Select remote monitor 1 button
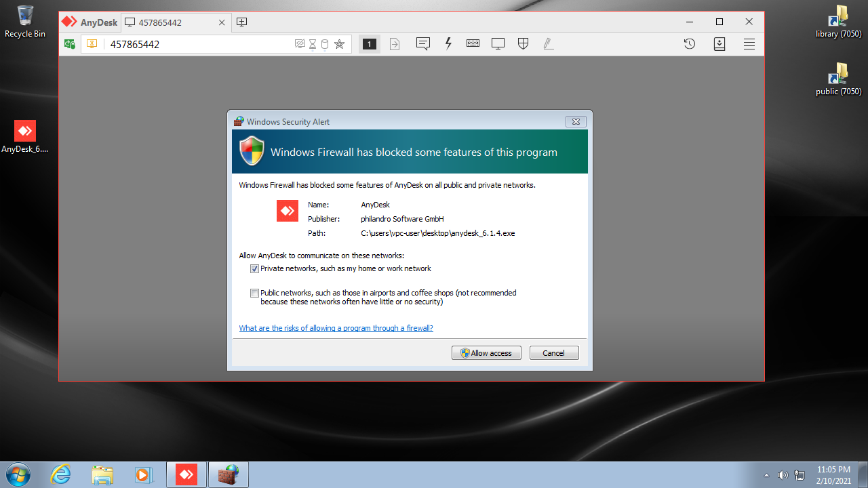 tap(369, 44)
